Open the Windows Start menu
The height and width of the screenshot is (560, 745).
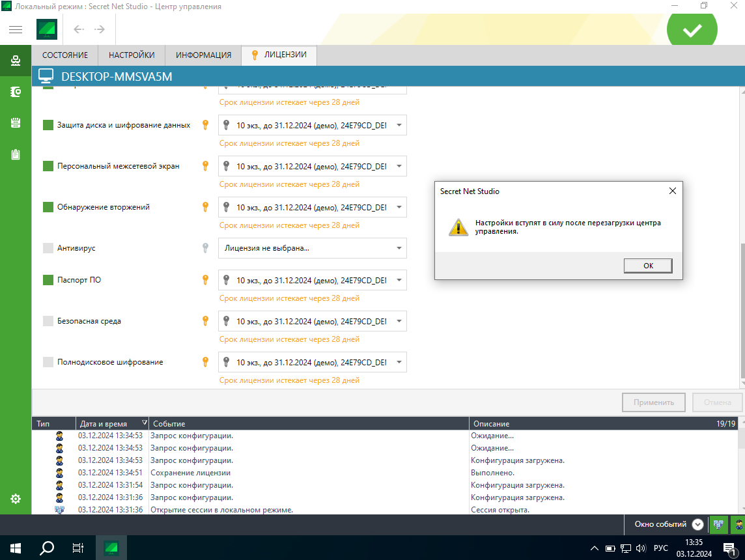(16, 548)
